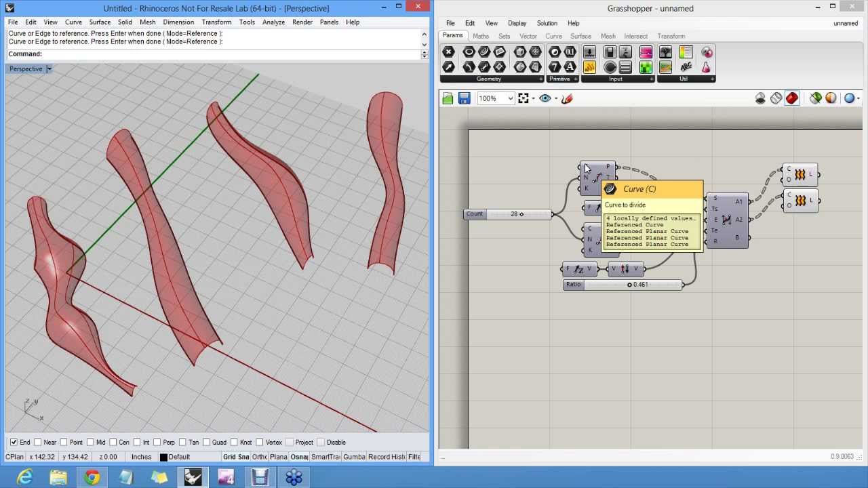Open the Solution menu in Grasshopper
Screen dimensions: 868x488
547,23
